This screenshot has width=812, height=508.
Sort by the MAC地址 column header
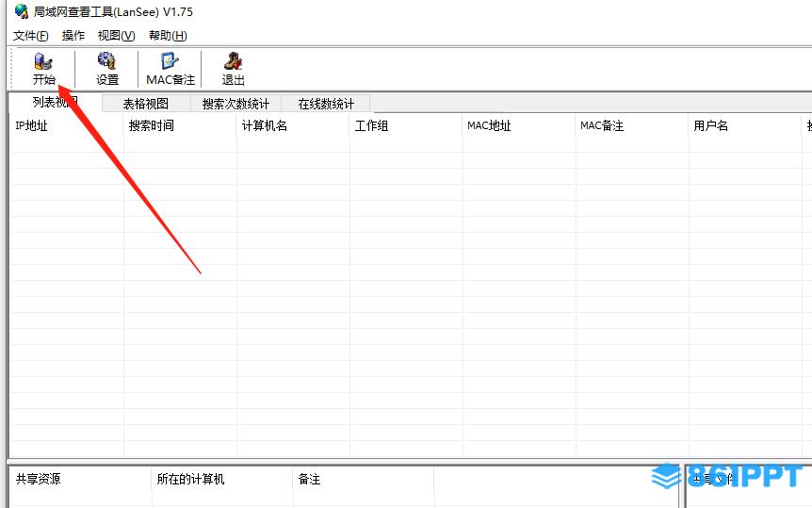click(x=519, y=125)
